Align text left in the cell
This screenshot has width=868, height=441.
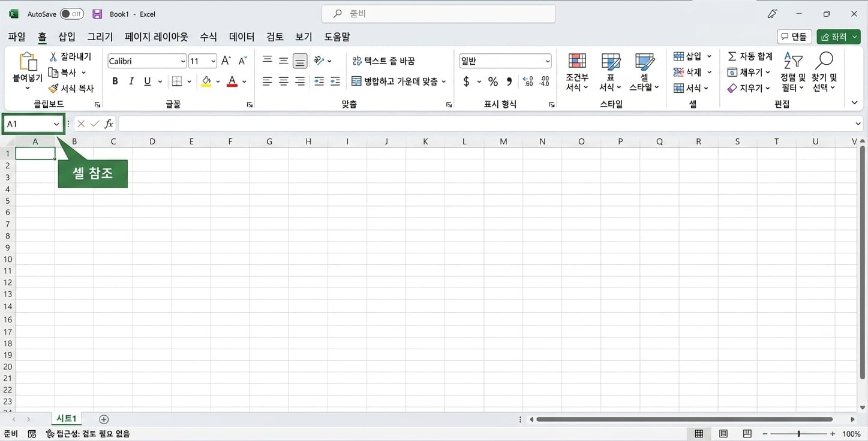268,81
